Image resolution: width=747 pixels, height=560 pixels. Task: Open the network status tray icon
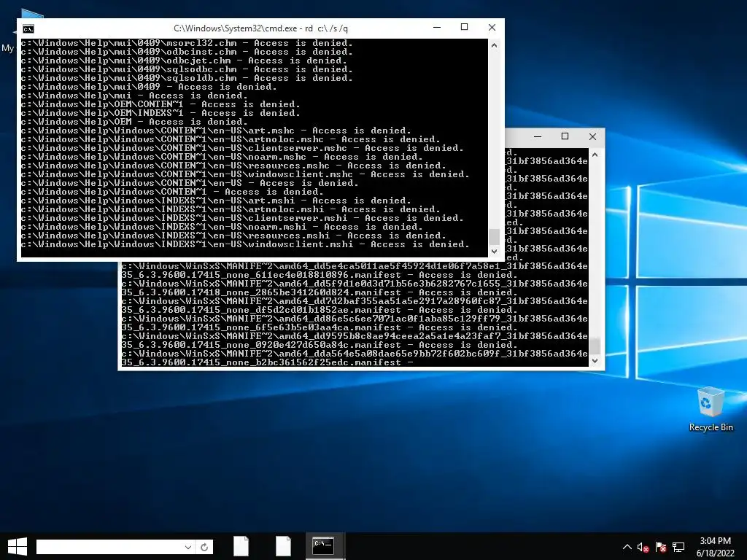pos(678,548)
